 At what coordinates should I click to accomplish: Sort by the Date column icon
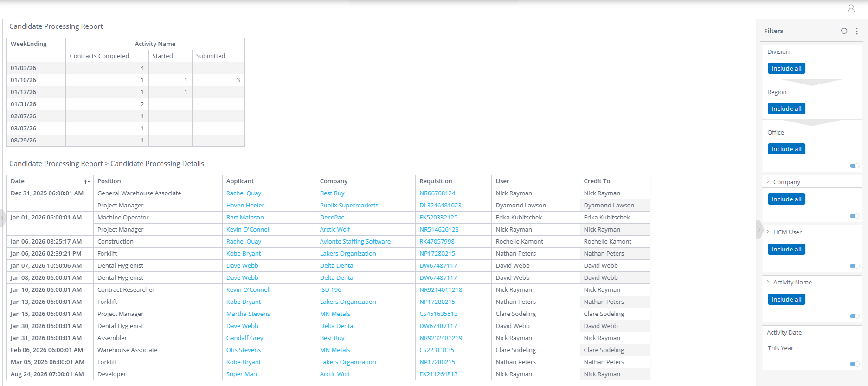point(87,181)
